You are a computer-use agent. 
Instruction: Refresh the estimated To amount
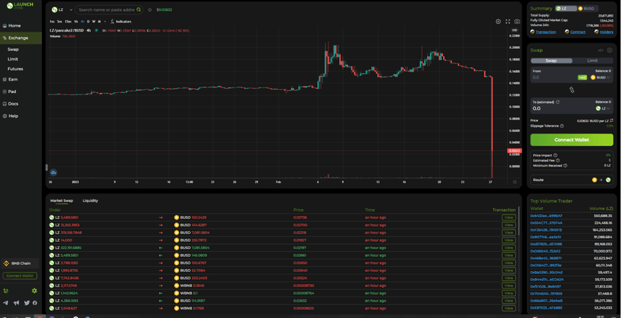click(x=558, y=102)
